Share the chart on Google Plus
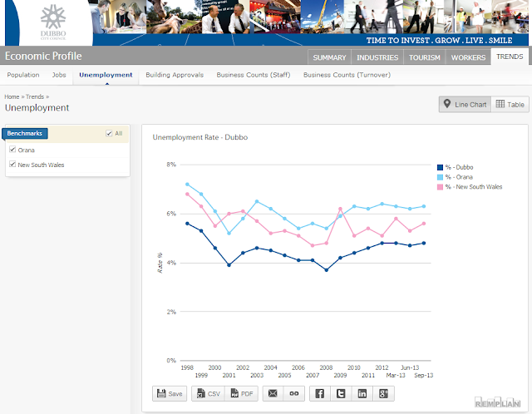This screenshot has width=532, height=414. 383,394
